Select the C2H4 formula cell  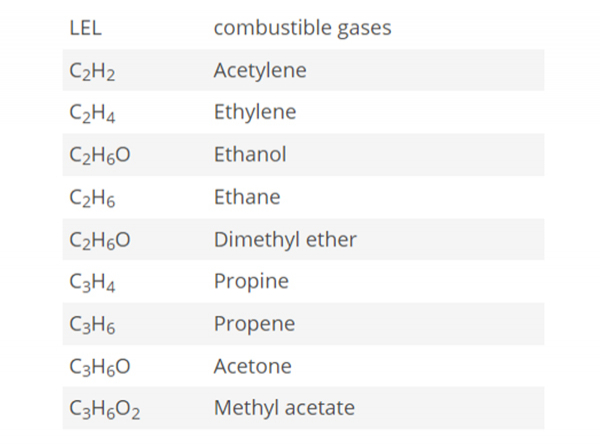coord(93,113)
